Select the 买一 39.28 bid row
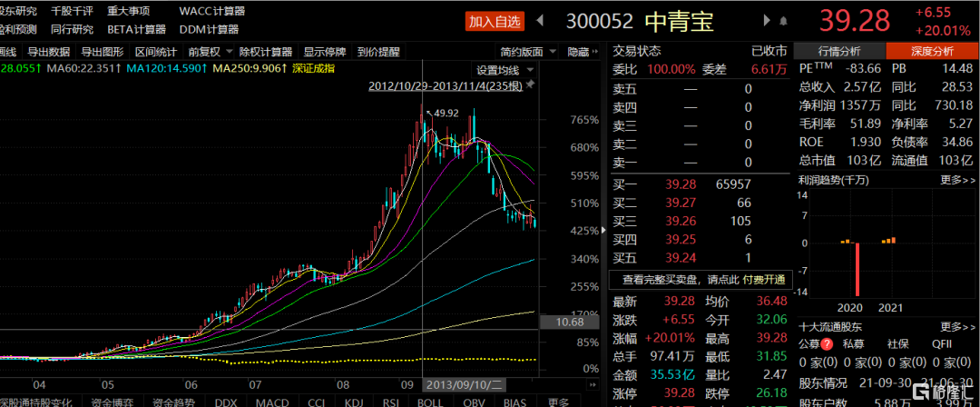The width and height of the screenshot is (980, 407). [700, 184]
